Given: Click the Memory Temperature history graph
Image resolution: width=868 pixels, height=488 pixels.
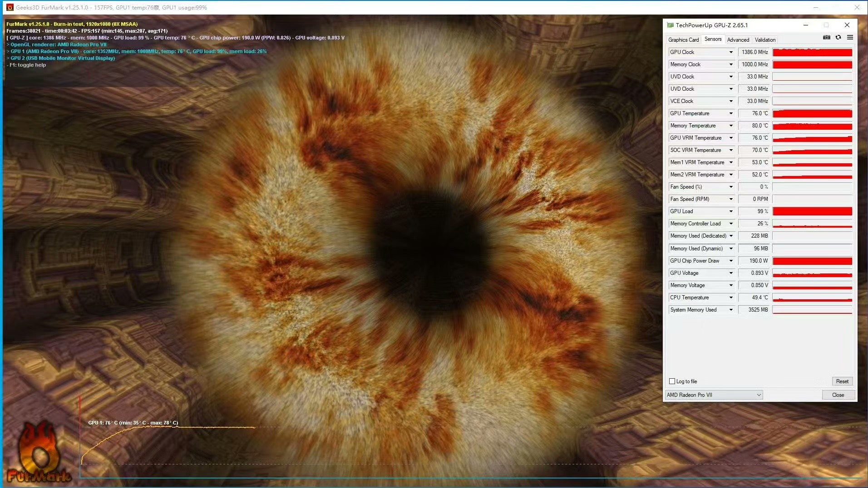Looking at the screenshot, I should coord(812,126).
